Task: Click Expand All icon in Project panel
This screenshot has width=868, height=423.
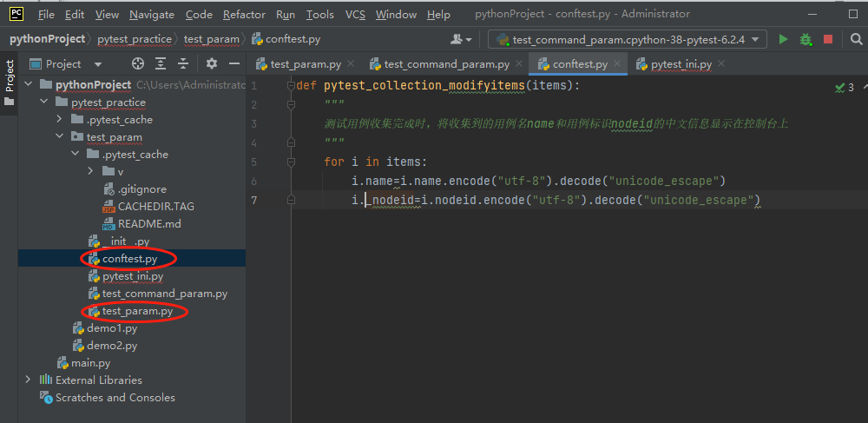Action: pyautogui.click(x=161, y=64)
